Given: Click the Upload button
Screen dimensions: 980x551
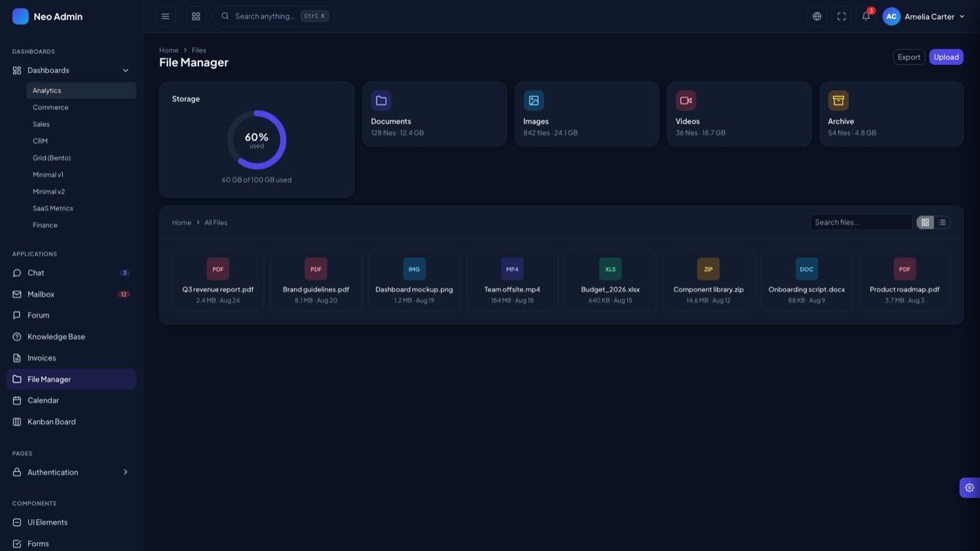Looking at the screenshot, I should coord(946,57).
